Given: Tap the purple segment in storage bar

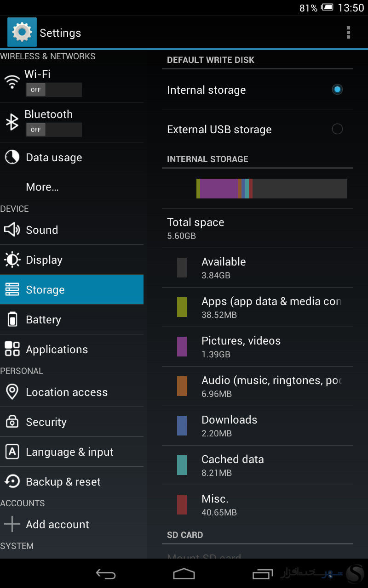Looking at the screenshot, I should [219, 188].
